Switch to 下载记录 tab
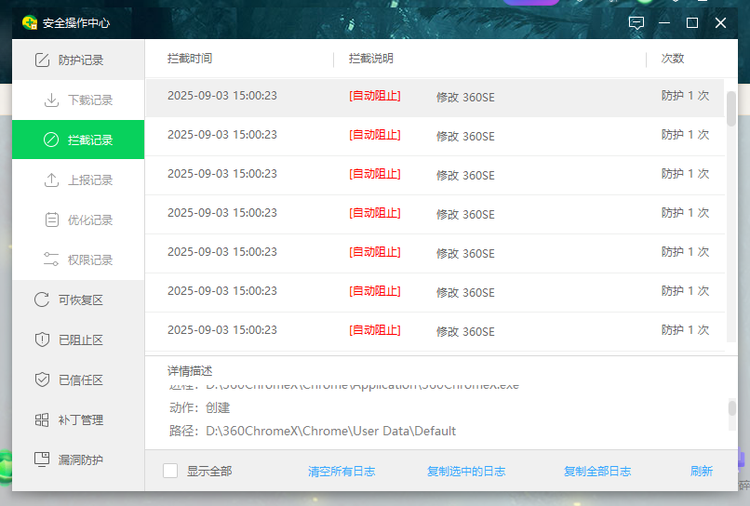Screen dimensions: 750x506 78,100
